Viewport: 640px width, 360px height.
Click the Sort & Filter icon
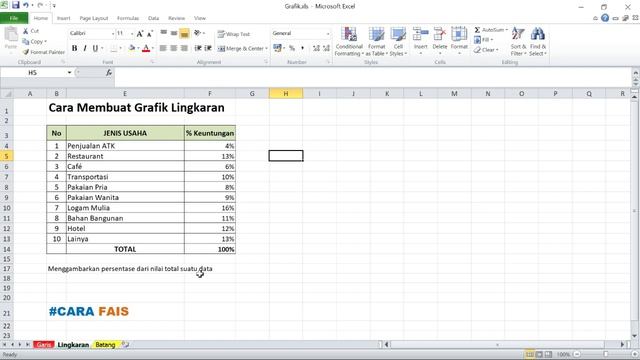point(518,34)
